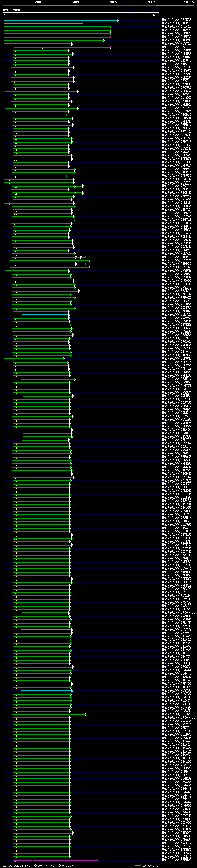
Task: Select hit label UniRef100_A2SY15
Action: click(x=177, y=47)
